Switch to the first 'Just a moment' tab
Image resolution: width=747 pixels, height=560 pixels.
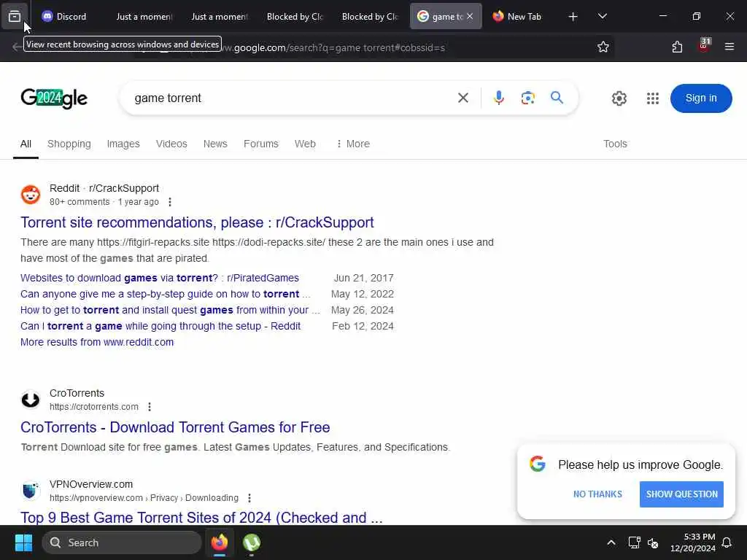pos(144,16)
